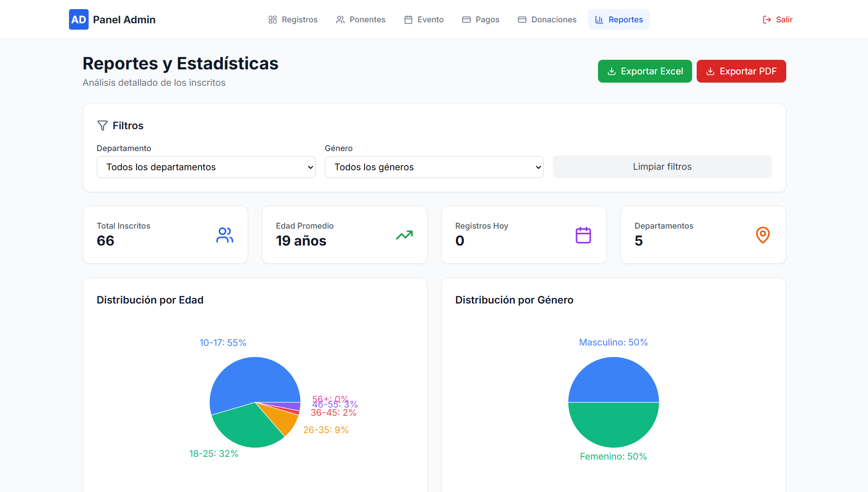Open the Registros navigation tab
Screen dimensions: 868x492
click(x=293, y=20)
